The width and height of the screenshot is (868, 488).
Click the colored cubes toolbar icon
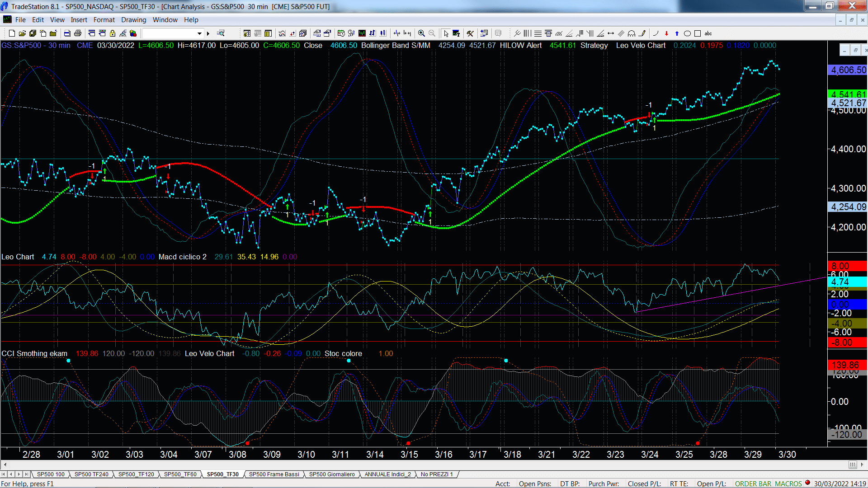tap(133, 33)
